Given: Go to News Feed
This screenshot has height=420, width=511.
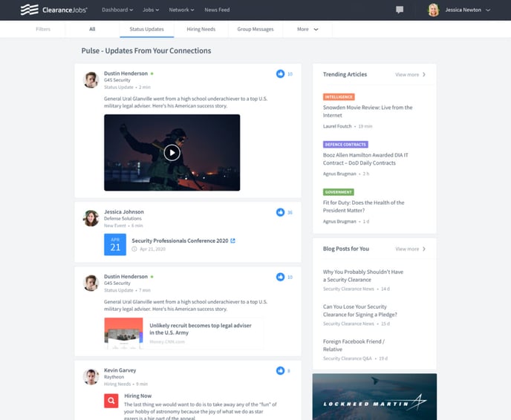Looking at the screenshot, I should click(217, 10).
